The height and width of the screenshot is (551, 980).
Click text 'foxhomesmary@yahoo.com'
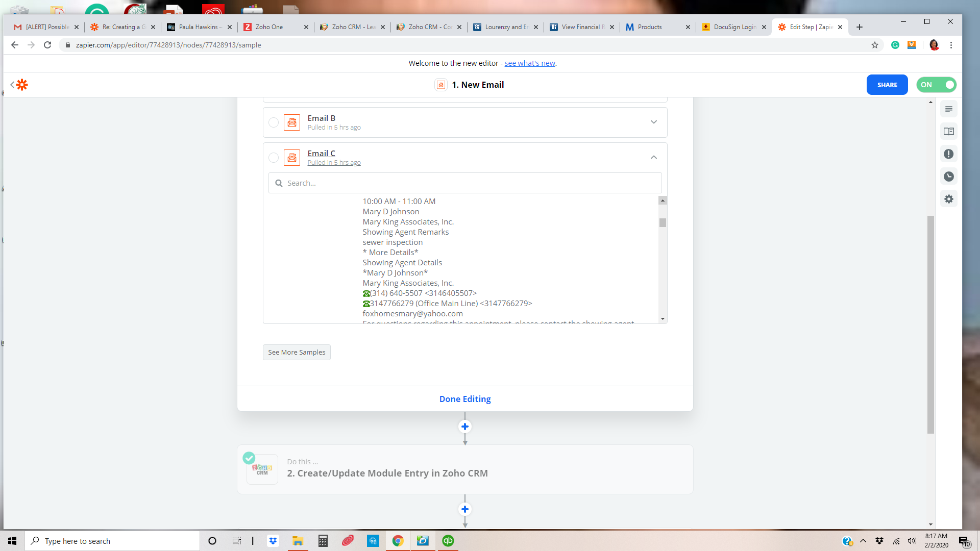pos(412,314)
